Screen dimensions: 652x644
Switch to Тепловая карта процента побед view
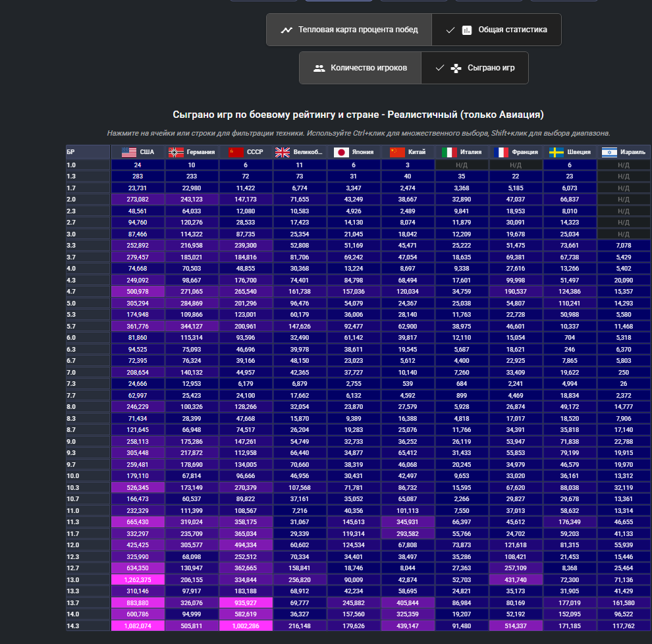click(x=349, y=30)
